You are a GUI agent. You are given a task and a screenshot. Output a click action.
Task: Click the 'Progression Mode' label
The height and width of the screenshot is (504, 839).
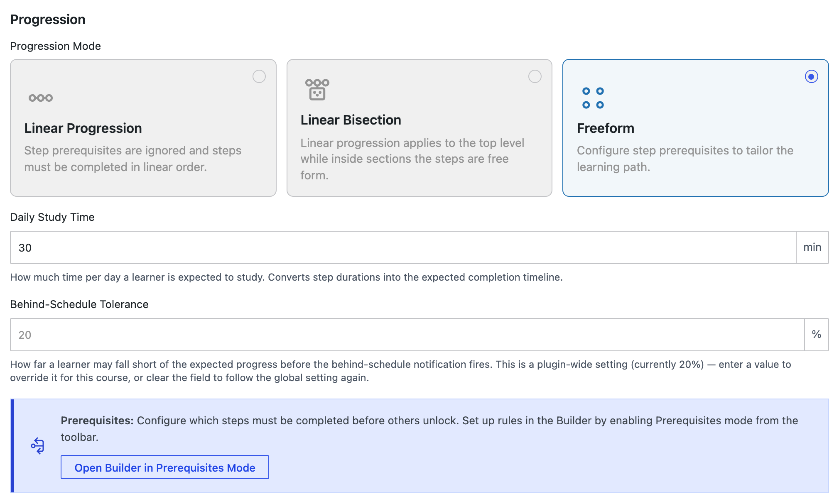(56, 46)
